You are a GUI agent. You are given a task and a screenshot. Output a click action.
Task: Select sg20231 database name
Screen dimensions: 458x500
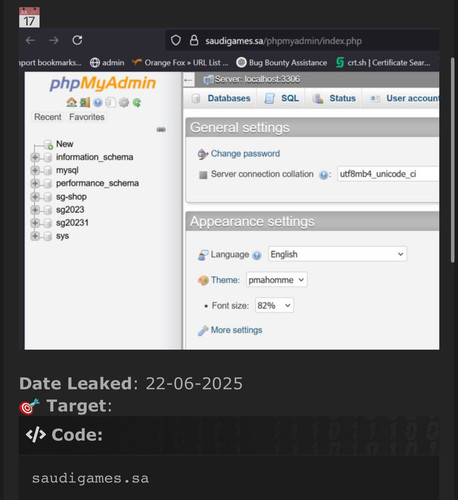[72, 223]
